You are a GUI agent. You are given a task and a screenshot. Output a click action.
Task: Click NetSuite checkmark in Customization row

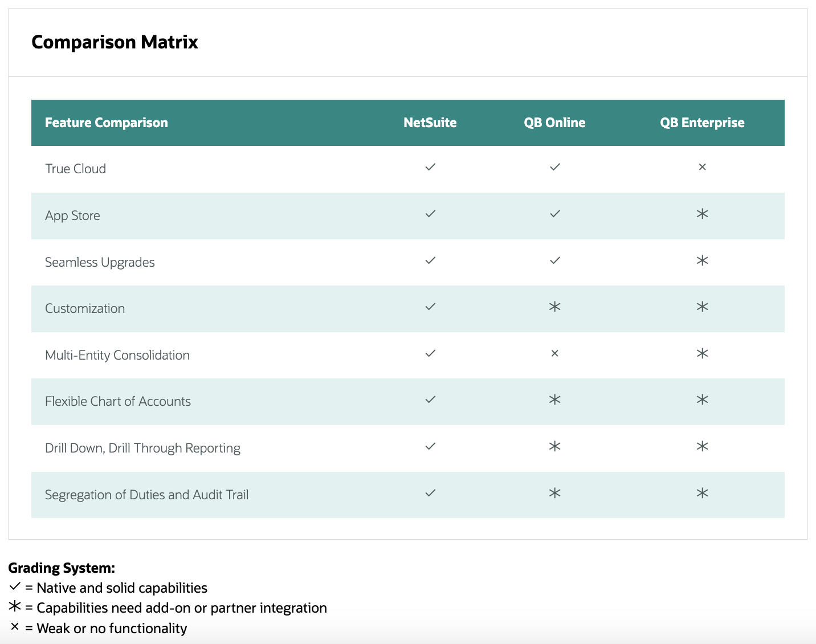pos(430,307)
